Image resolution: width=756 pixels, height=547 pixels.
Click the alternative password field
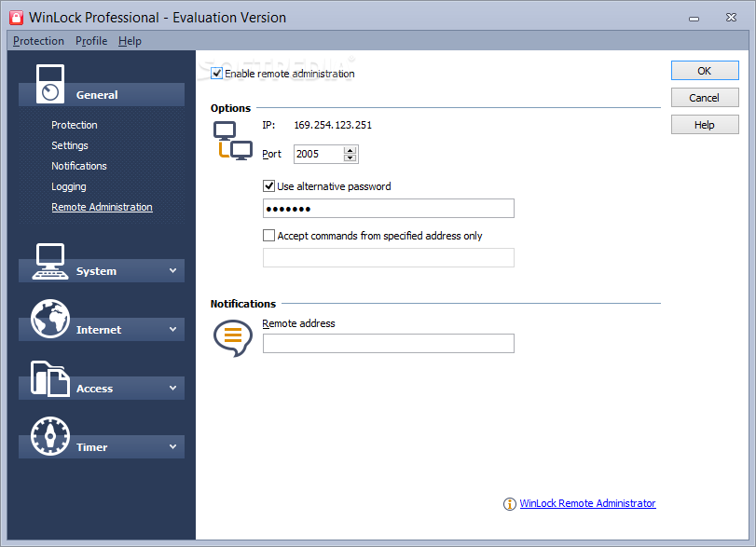point(388,208)
